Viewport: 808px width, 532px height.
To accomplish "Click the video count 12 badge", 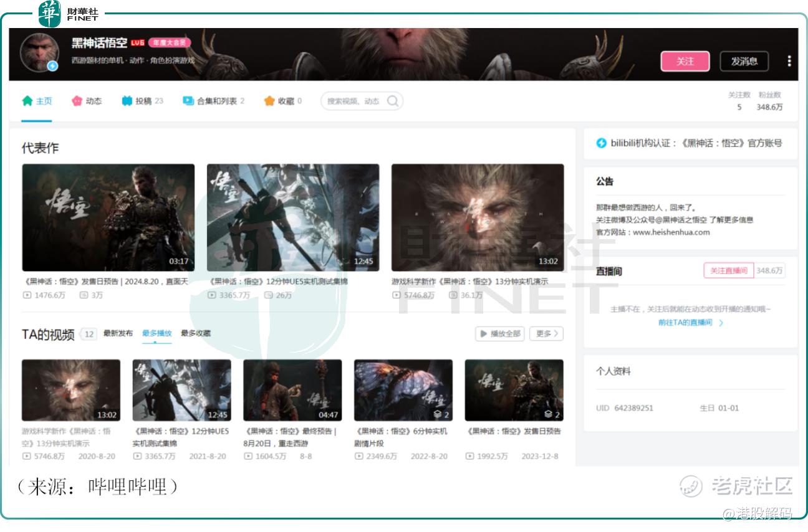I will (89, 335).
